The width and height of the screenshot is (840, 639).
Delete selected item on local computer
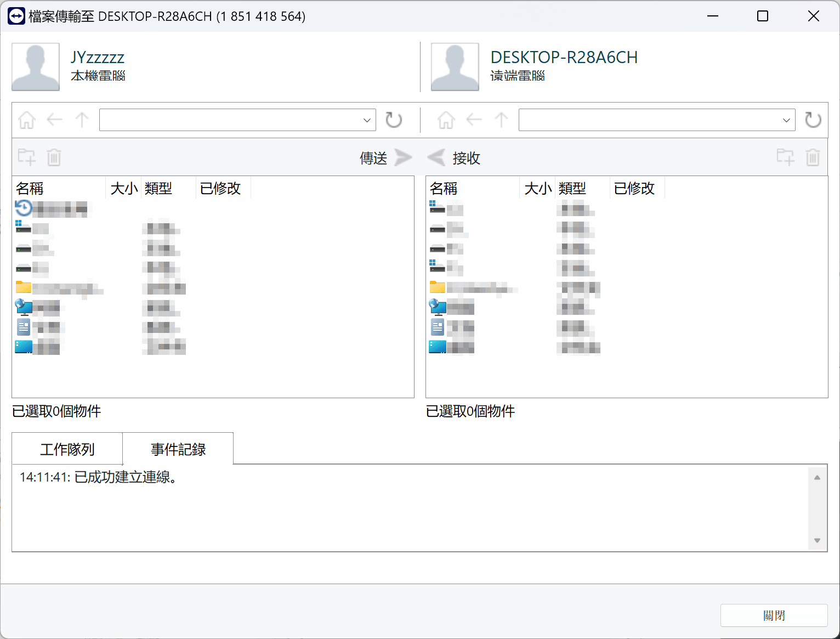pos(54,157)
